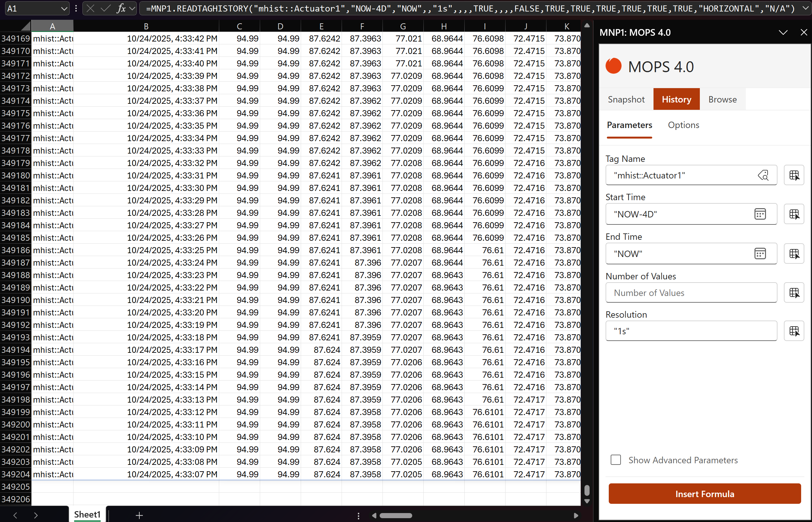This screenshot has height=522, width=812.
Task: Click the horizontal scrollbar thumb
Action: tap(396, 516)
